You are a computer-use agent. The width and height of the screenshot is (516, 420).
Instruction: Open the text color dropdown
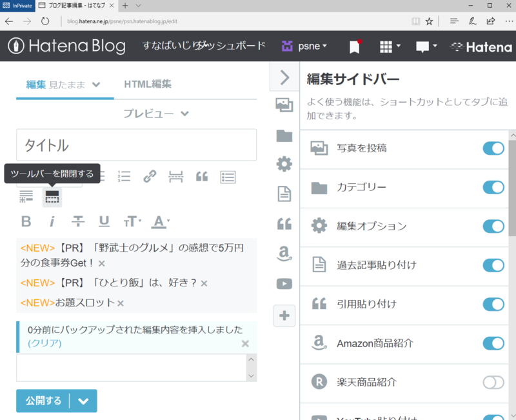click(160, 221)
